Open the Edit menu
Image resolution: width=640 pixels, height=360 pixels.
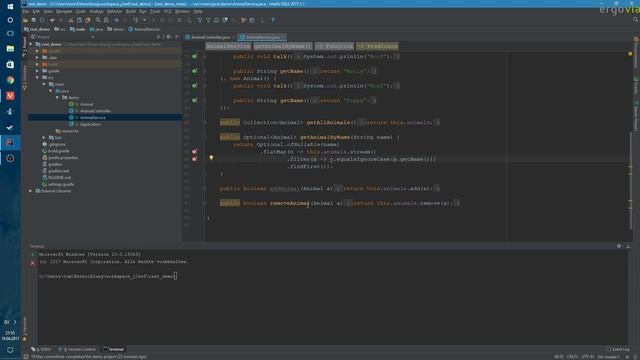coord(36,11)
